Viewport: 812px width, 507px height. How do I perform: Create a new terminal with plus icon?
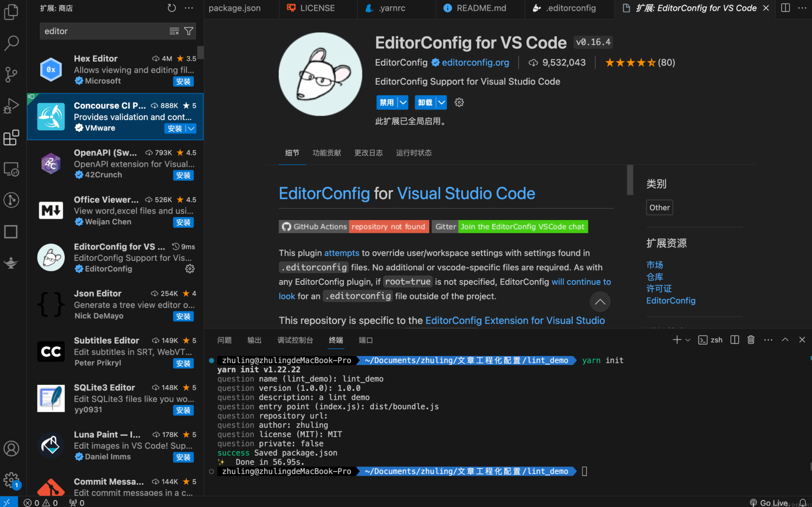coord(677,340)
